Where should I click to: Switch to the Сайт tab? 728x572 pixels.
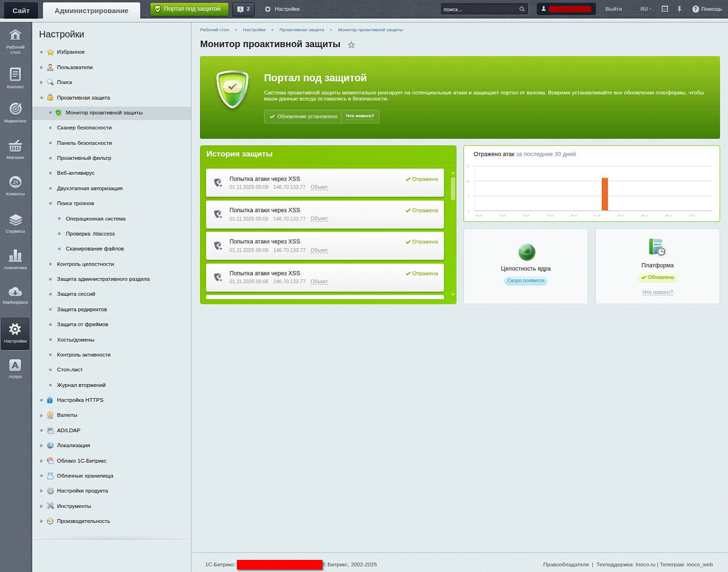(21, 10)
